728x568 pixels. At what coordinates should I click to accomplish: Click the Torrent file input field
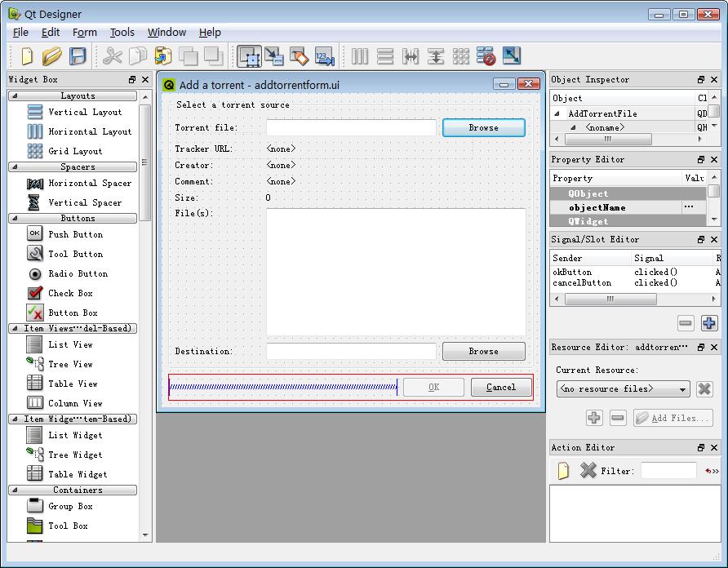pyautogui.click(x=352, y=128)
